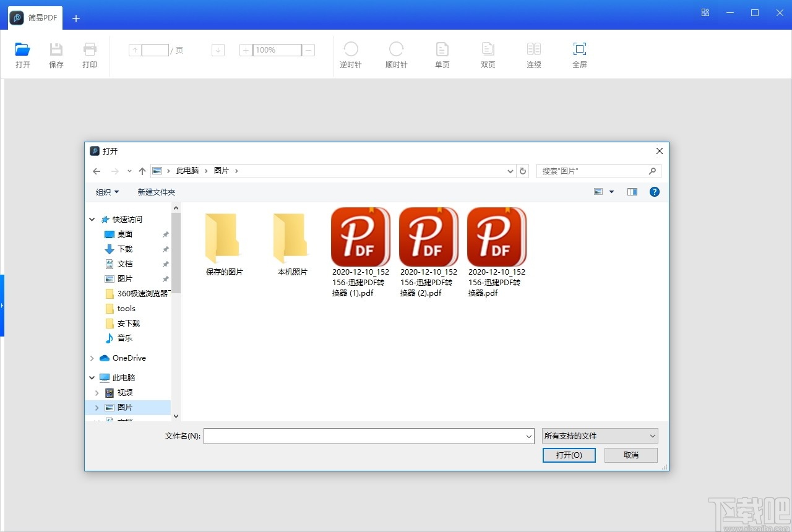
Task: Click the page number input field
Action: (155, 50)
